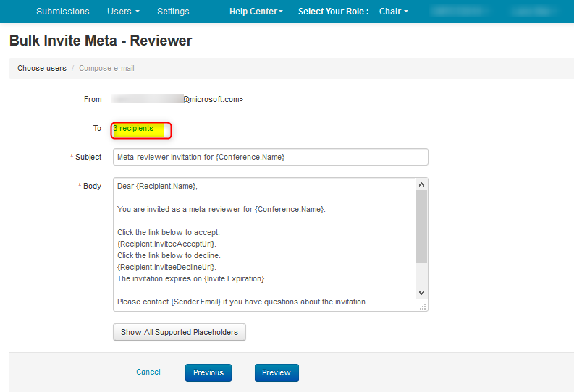The width and height of the screenshot is (574, 392).
Task: Go back to Choose users breadcrumb
Action: pos(42,68)
